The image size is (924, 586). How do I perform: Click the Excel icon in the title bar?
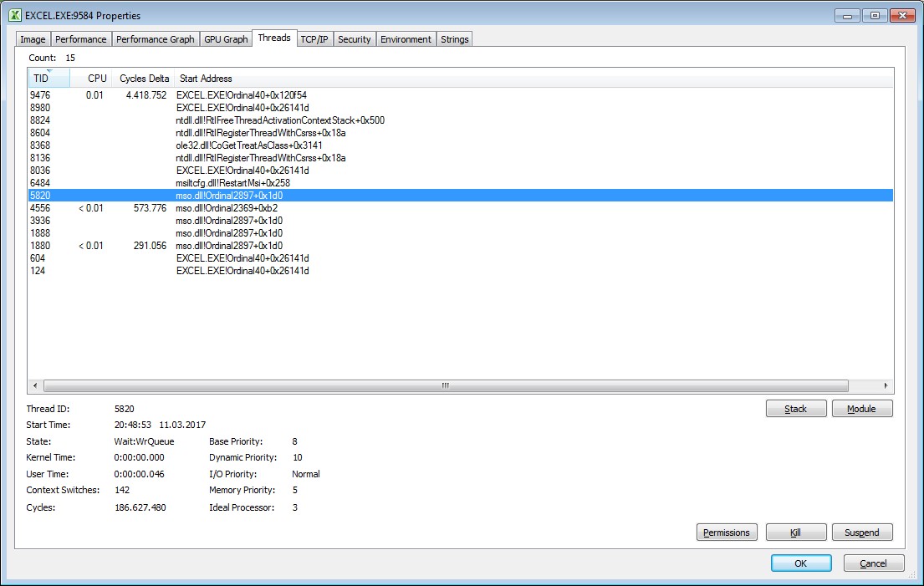coord(15,15)
